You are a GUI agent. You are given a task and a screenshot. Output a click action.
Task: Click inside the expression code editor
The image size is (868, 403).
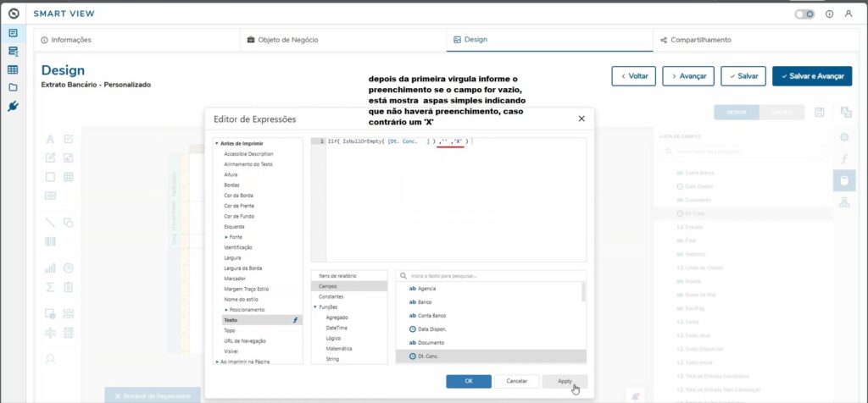point(456,200)
